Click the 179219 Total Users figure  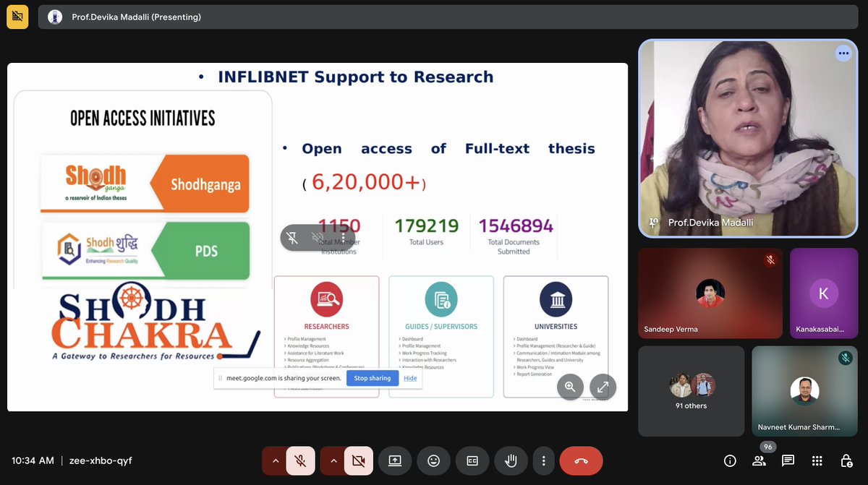pos(426,226)
